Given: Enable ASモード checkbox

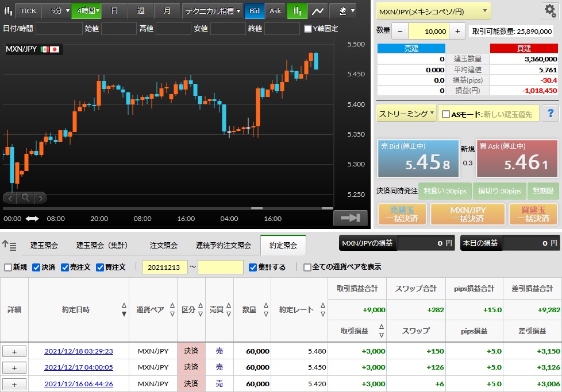Looking at the screenshot, I should point(446,114).
